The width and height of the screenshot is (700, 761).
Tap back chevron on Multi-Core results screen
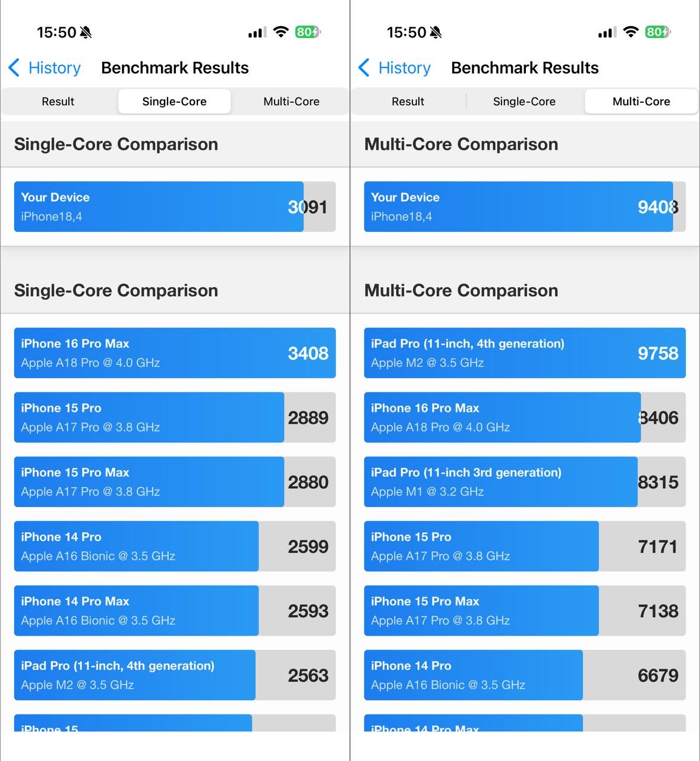pyautogui.click(x=364, y=68)
